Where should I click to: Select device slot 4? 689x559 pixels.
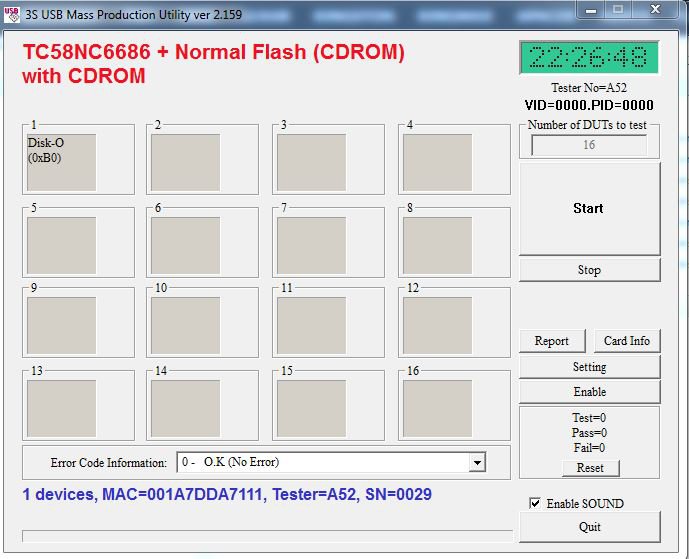pyautogui.click(x=437, y=162)
